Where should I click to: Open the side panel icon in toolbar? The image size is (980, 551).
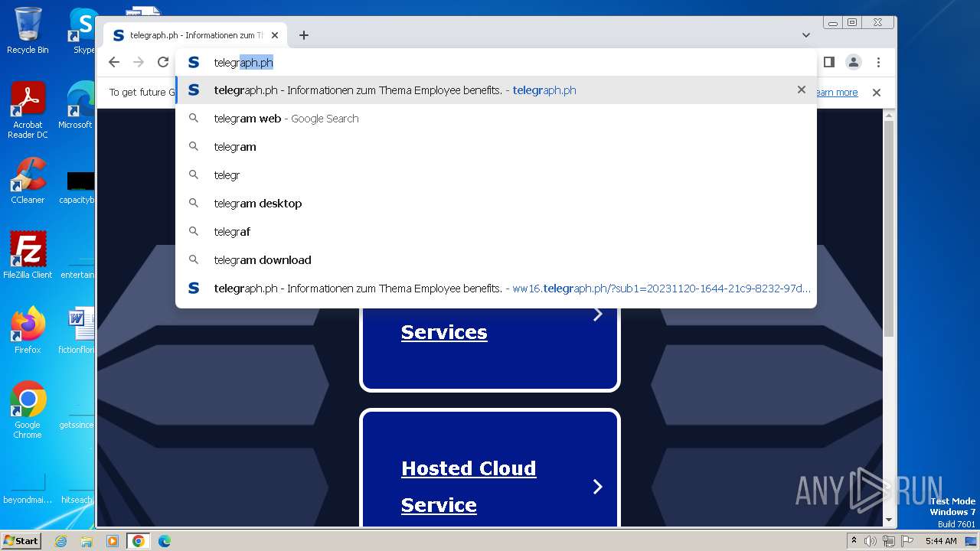828,62
